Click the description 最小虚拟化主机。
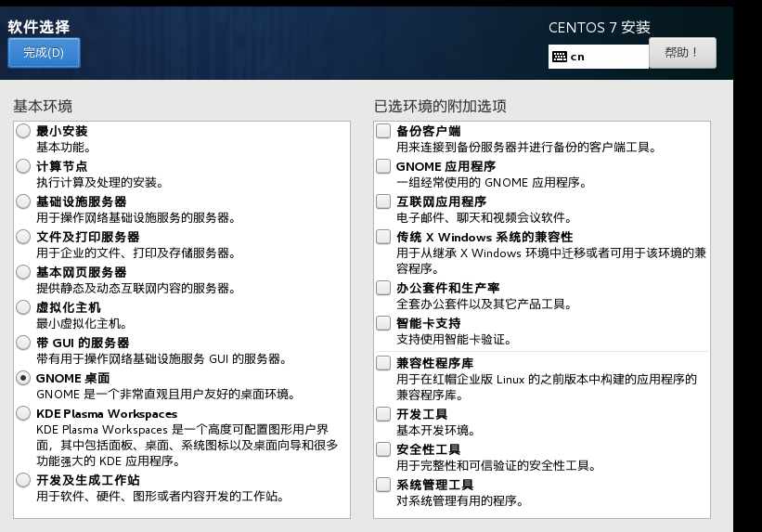Screen dimensions: 762x532 point(82,323)
